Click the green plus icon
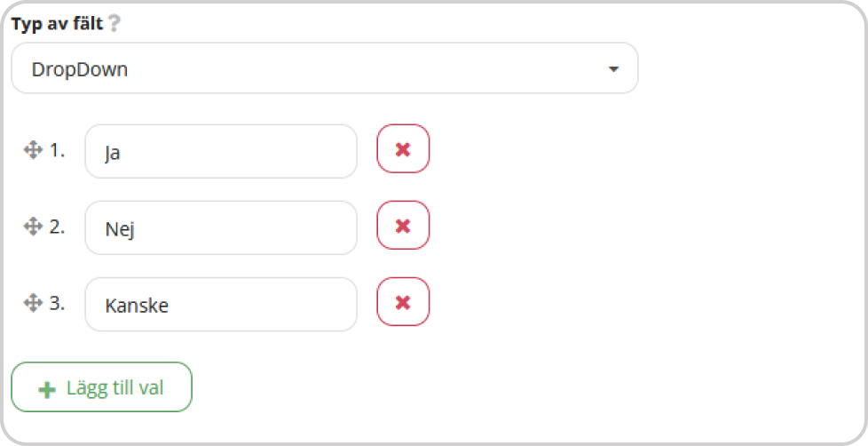This screenshot has width=868, height=446. click(47, 389)
